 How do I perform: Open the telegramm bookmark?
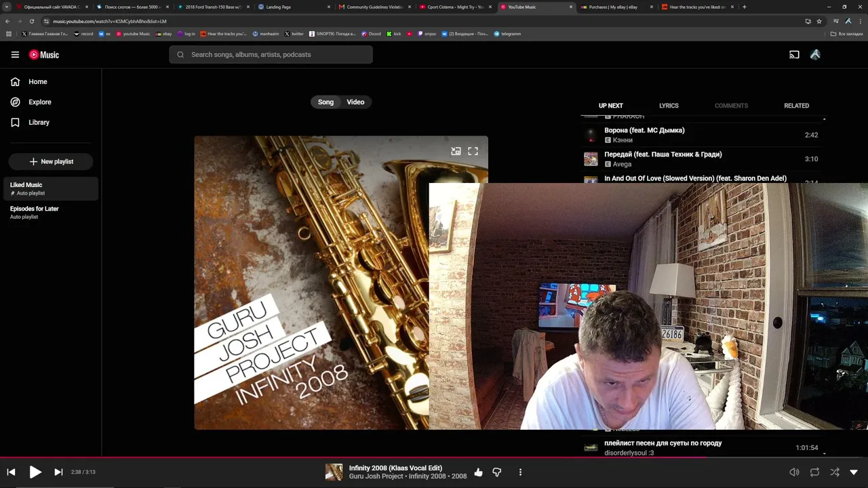click(x=507, y=34)
